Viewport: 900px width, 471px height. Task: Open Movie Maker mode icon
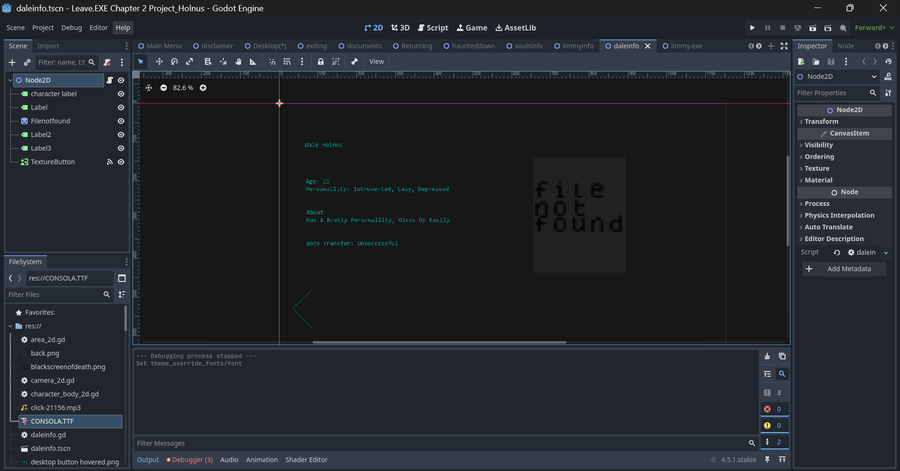[843, 28]
